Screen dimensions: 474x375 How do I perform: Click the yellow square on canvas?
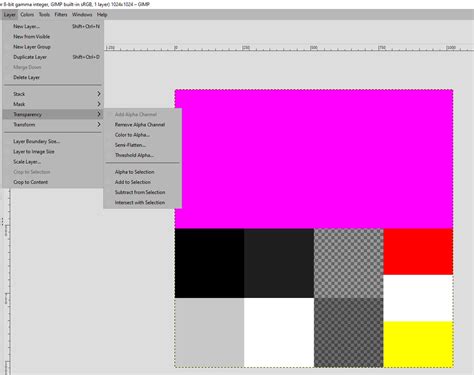pyautogui.click(x=418, y=344)
